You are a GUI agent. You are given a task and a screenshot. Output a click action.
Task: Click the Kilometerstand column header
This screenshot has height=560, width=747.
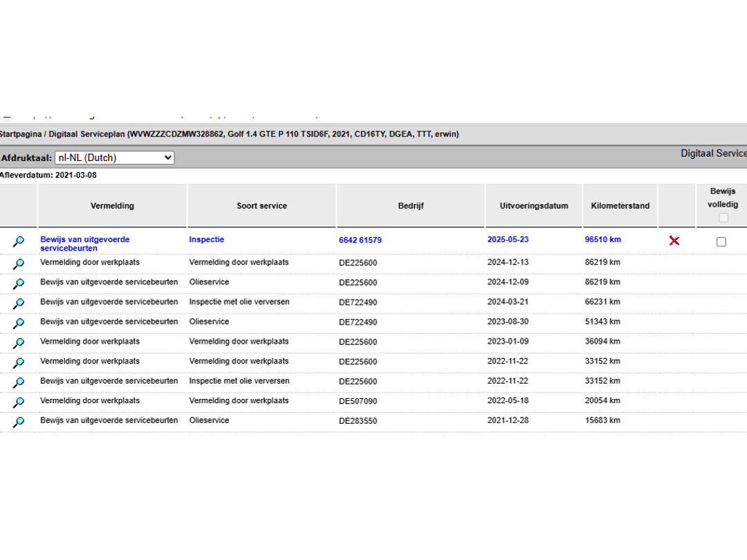[x=620, y=206]
